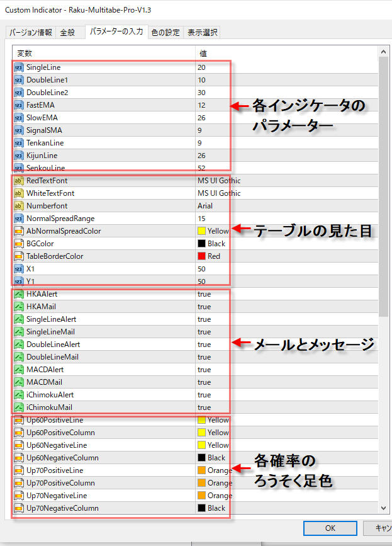Click the integer icon beside SingleLine
392x546 pixels.
[18, 67]
